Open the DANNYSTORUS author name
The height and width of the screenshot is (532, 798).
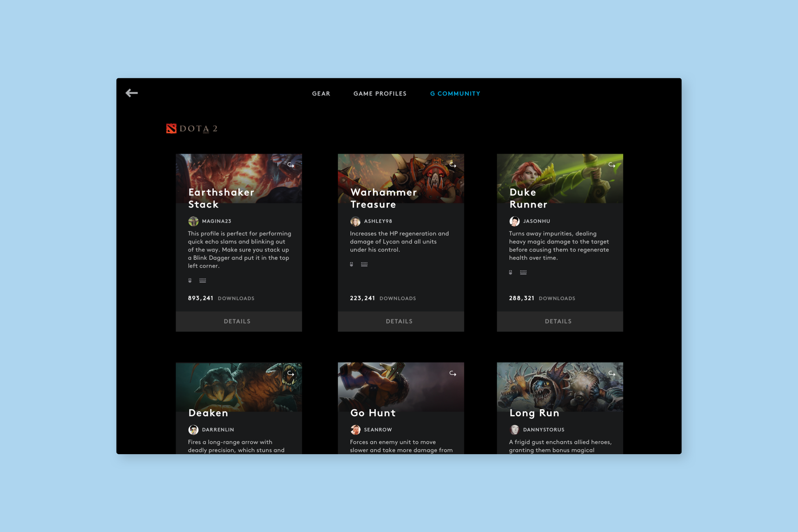[x=544, y=430]
